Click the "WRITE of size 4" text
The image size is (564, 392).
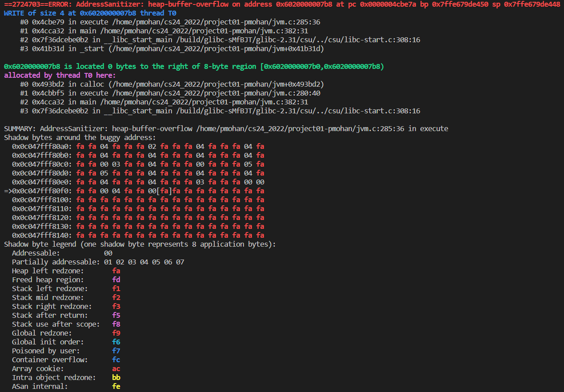34,13
